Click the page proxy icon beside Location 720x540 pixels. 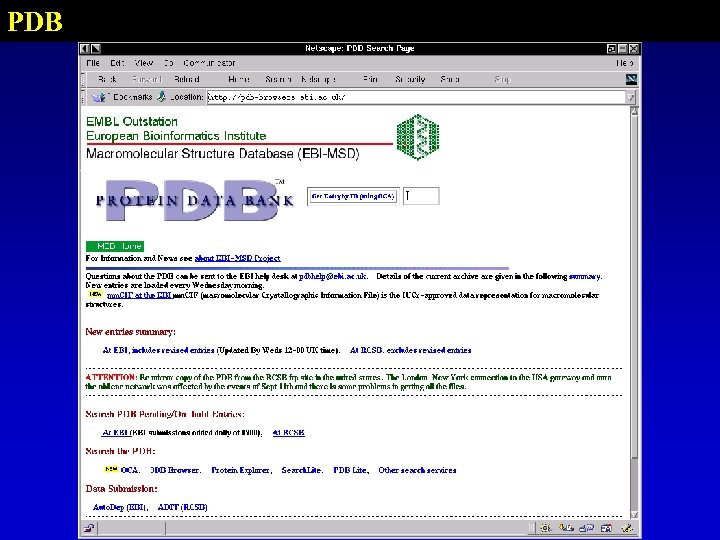pos(162,96)
